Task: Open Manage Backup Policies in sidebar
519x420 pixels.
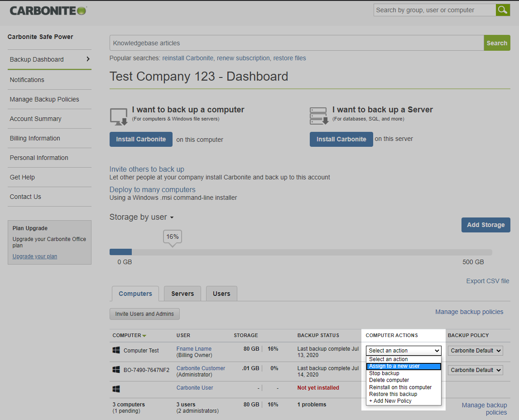Action: pos(44,99)
